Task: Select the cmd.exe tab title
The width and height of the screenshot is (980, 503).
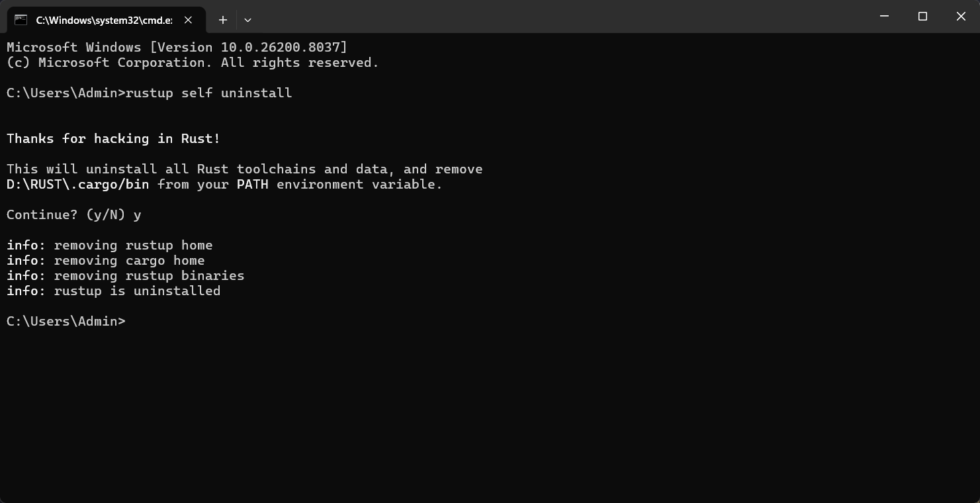Action: pos(104,20)
